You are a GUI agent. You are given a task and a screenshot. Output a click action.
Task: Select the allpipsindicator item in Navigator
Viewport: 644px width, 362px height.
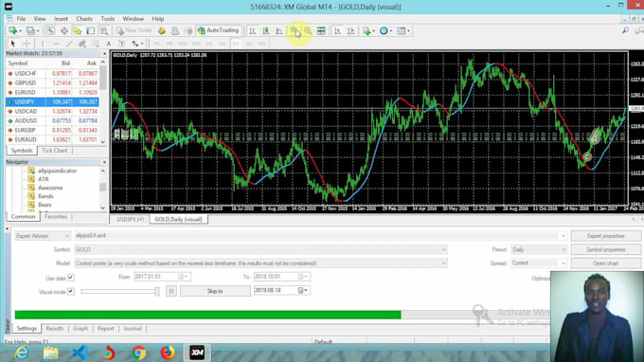tap(57, 171)
